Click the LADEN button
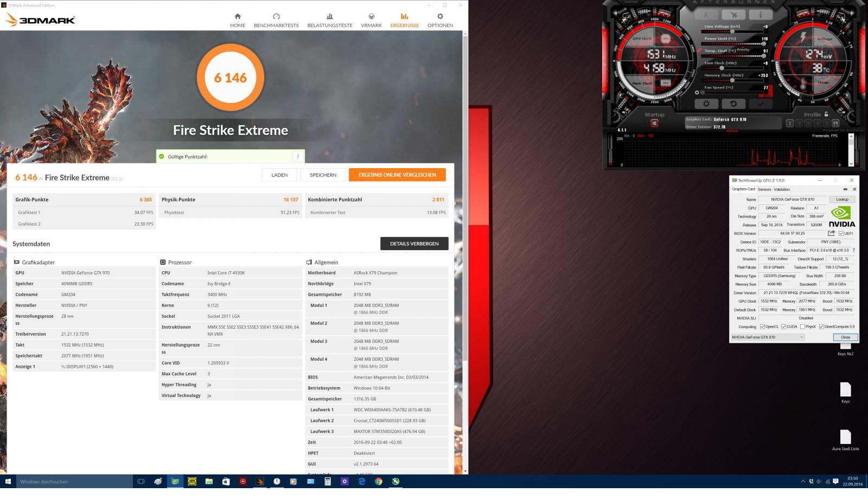This screenshot has width=868, height=499. [x=279, y=175]
